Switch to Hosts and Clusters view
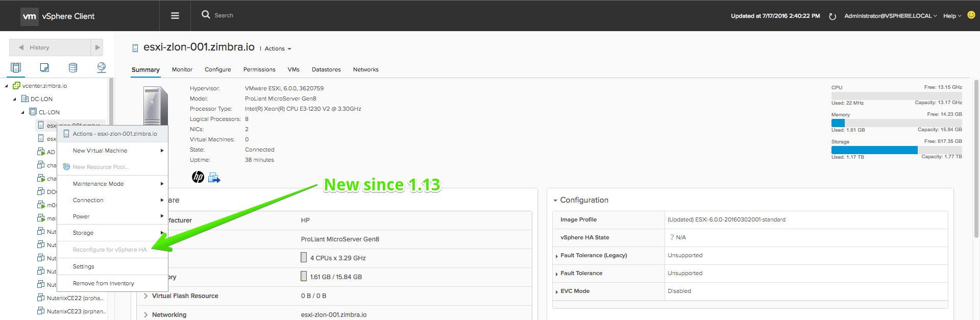Screen dimensions: 980x320 point(16,67)
